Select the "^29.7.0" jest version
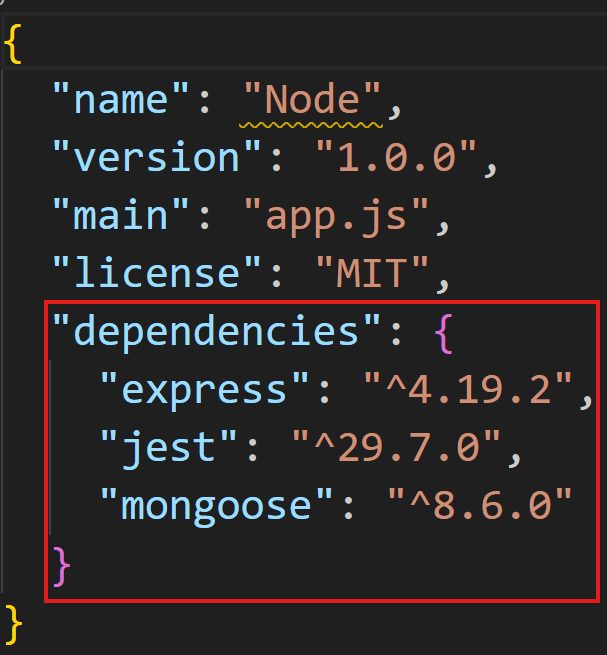This screenshot has width=607, height=655. click(396, 448)
